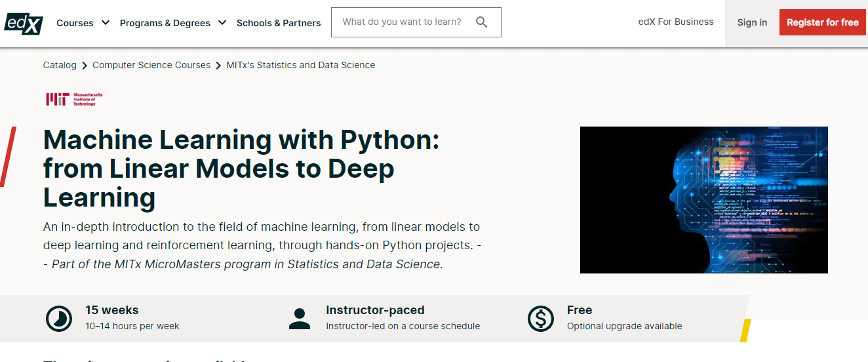Click the AI head course thumbnail
The image size is (868, 362).
(704, 200)
